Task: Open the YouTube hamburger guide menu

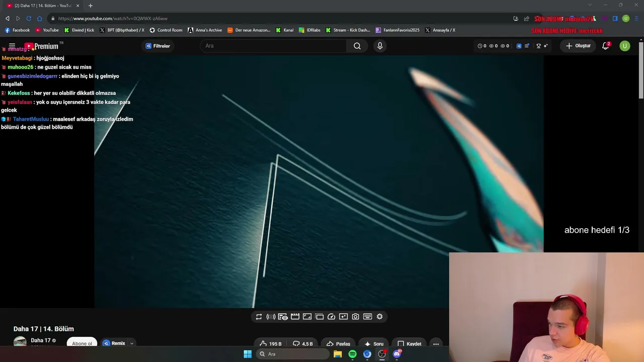Action: pyautogui.click(x=12, y=46)
